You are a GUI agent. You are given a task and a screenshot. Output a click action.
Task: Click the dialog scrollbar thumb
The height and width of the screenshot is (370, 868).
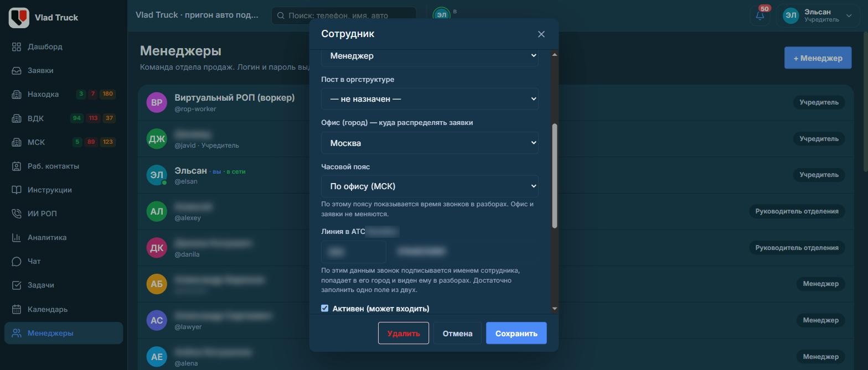pyautogui.click(x=555, y=176)
